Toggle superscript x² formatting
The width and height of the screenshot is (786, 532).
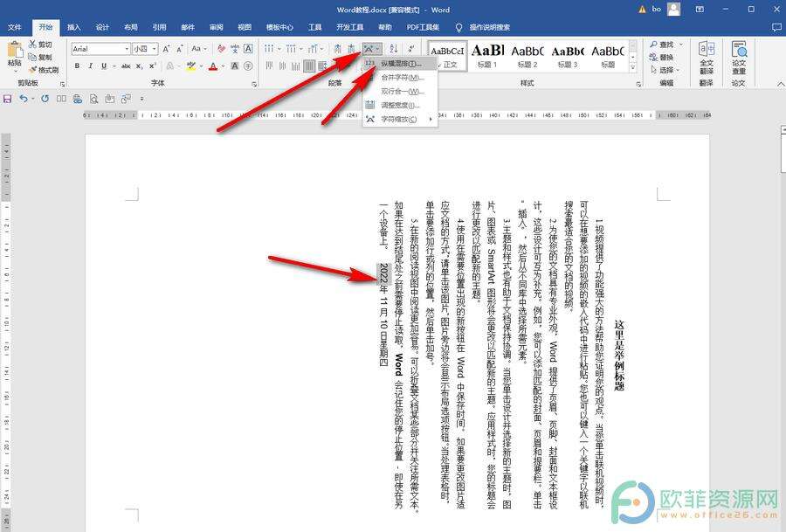(152, 66)
